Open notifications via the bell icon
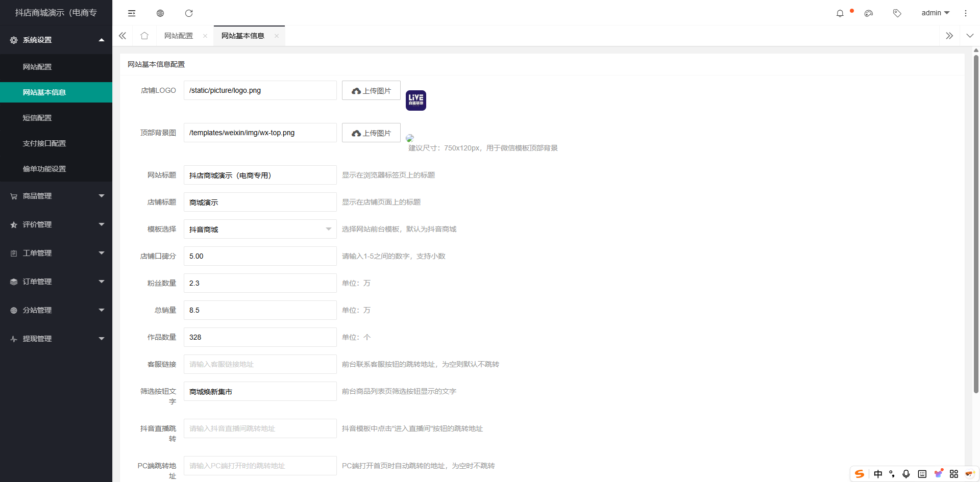Viewport: 980px width, 482px height. [x=840, y=13]
